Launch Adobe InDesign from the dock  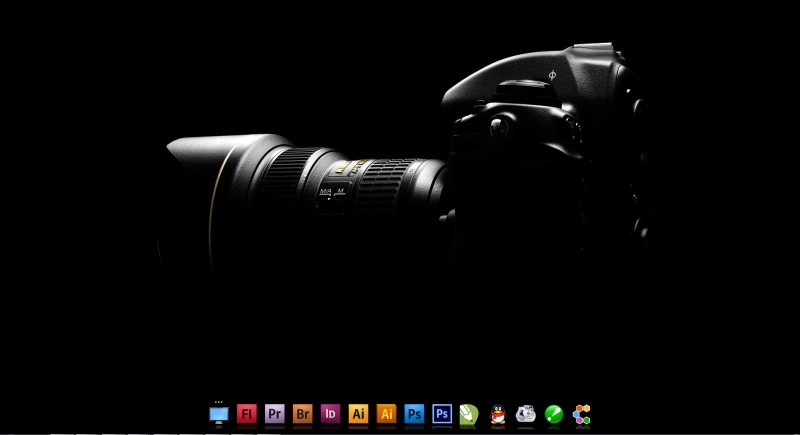[x=331, y=414]
